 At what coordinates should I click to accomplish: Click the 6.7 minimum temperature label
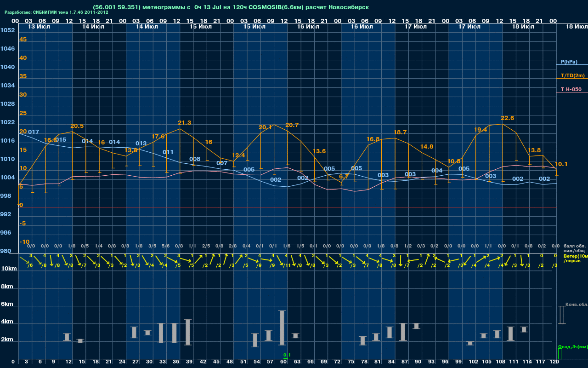click(344, 177)
